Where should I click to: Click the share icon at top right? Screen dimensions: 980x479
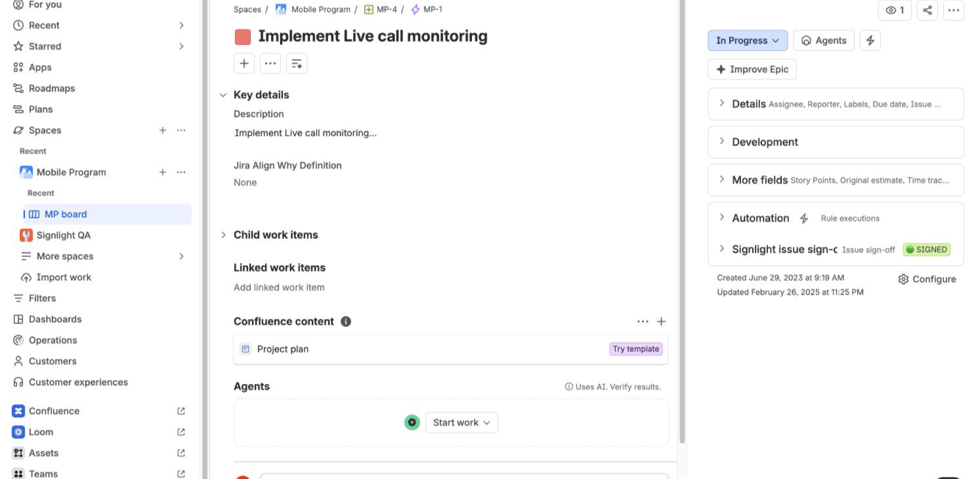coord(927,10)
